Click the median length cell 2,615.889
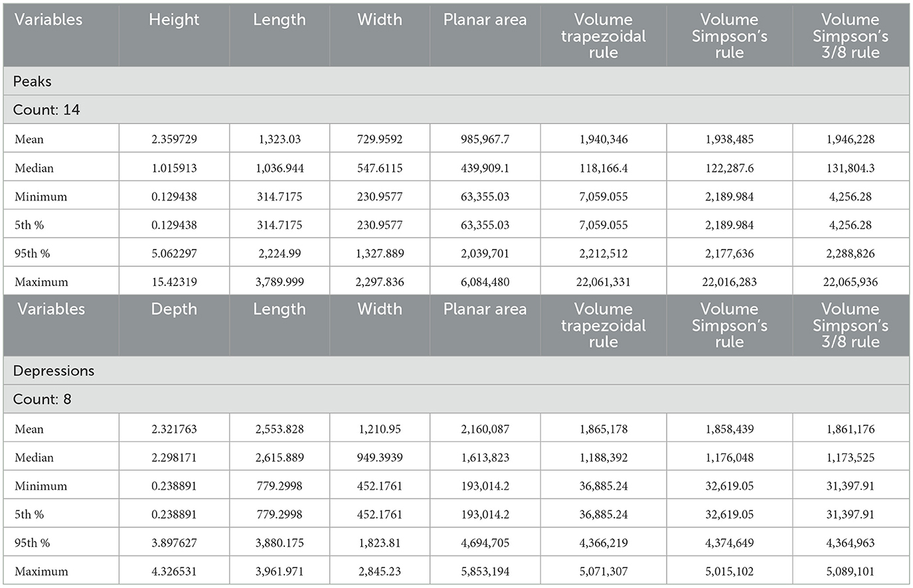The width and height of the screenshot is (913, 588). tap(279, 457)
